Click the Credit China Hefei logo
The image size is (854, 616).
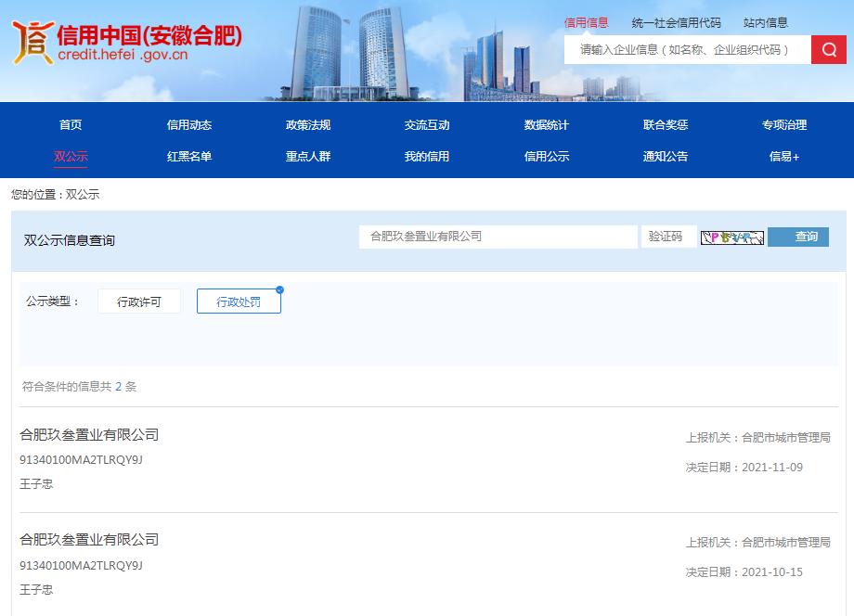(x=127, y=43)
